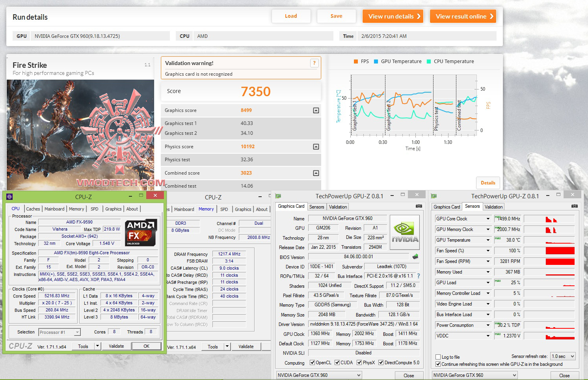Click the question mark beside Bus Interface

pyautogui.click(x=419, y=276)
